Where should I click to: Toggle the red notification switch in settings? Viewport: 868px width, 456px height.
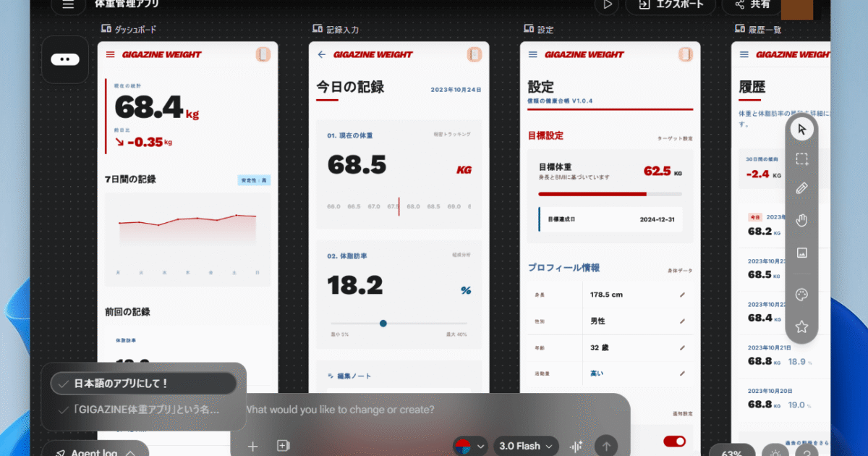coord(674,441)
